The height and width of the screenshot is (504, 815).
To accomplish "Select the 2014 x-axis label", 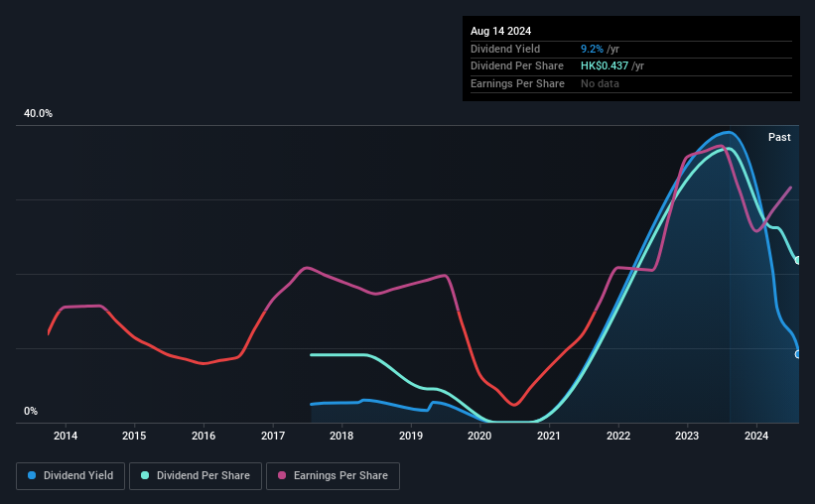I will (66, 436).
